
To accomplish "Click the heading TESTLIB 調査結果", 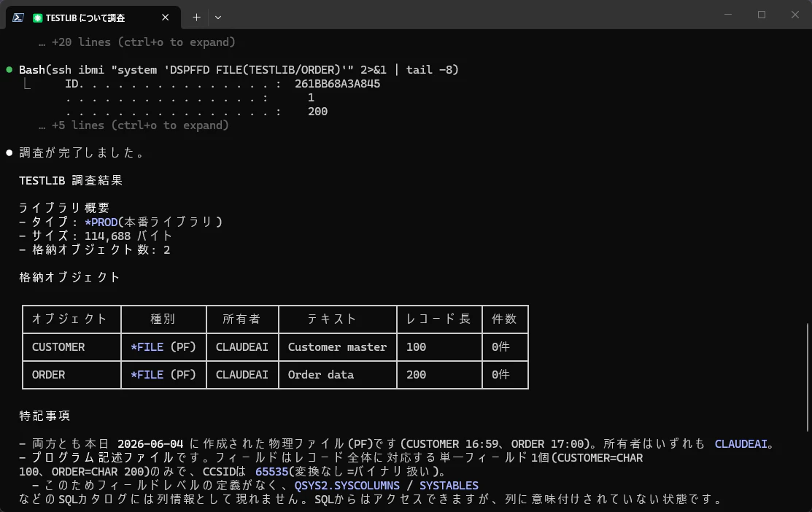I will 71,180.
